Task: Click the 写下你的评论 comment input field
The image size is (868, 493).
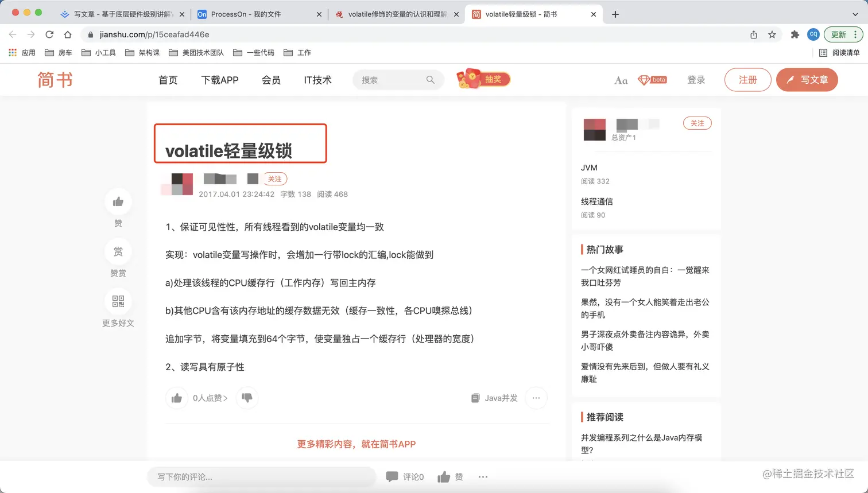Action: pos(261,476)
